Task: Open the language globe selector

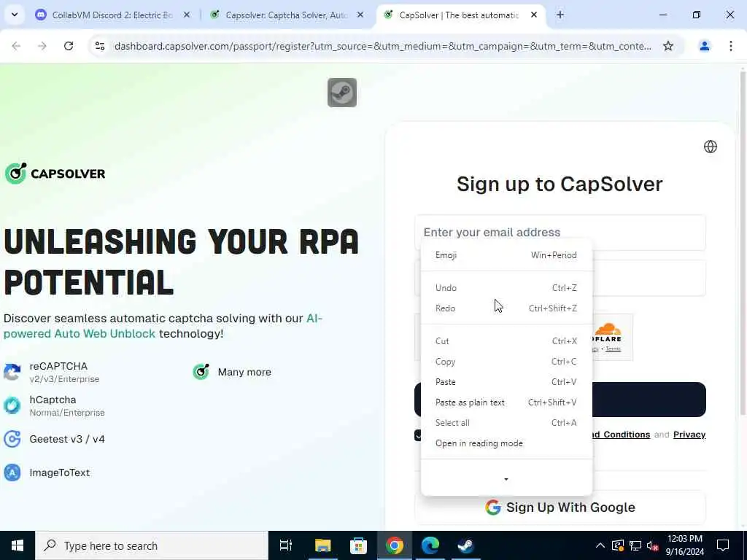Action: click(710, 147)
